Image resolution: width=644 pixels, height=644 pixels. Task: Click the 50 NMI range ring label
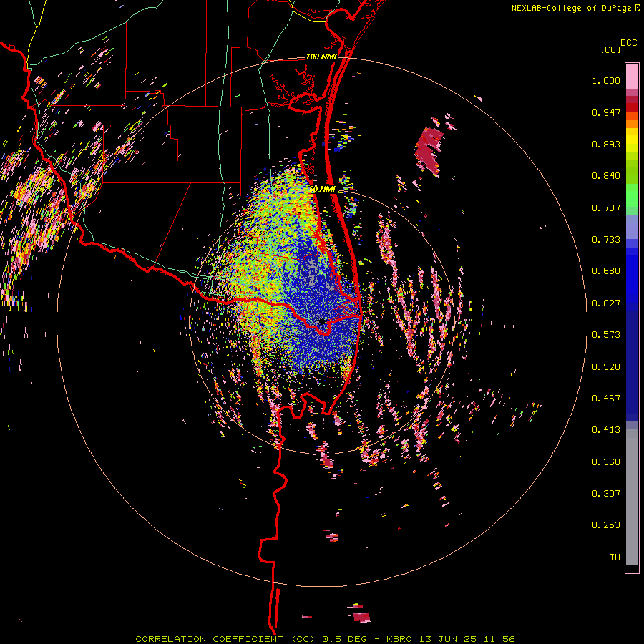coord(323,190)
